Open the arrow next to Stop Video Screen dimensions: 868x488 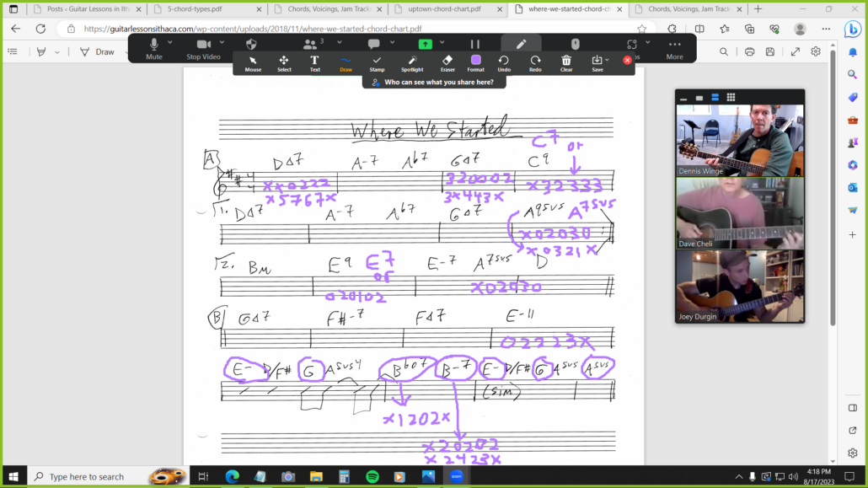(x=220, y=41)
